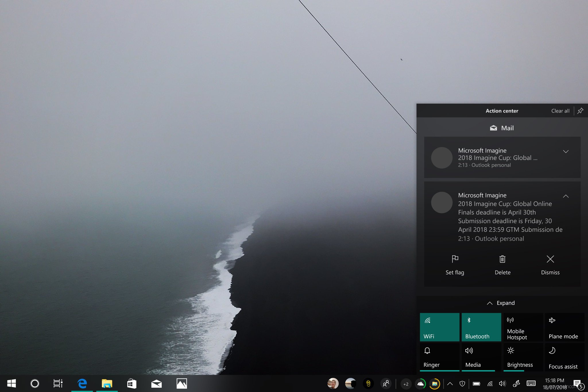This screenshot has width=588, height=392.
Task: Dismiss the expanded notification
Action: pos(550,265)
